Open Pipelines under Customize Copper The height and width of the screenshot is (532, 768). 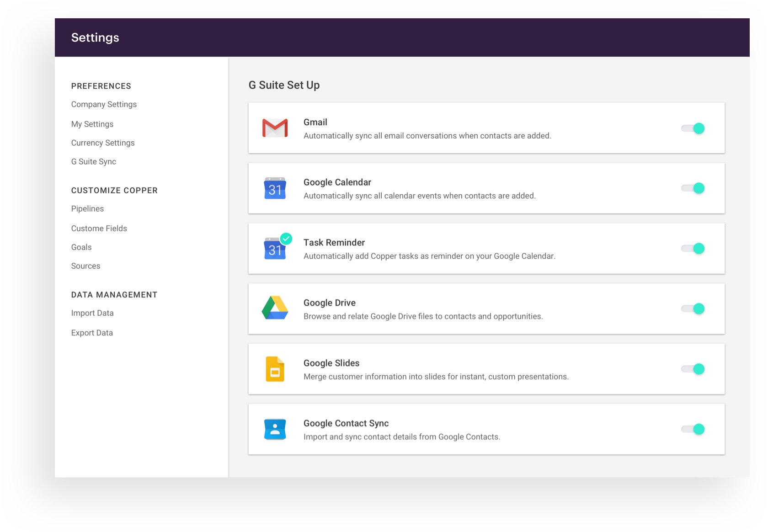point(87,209)
